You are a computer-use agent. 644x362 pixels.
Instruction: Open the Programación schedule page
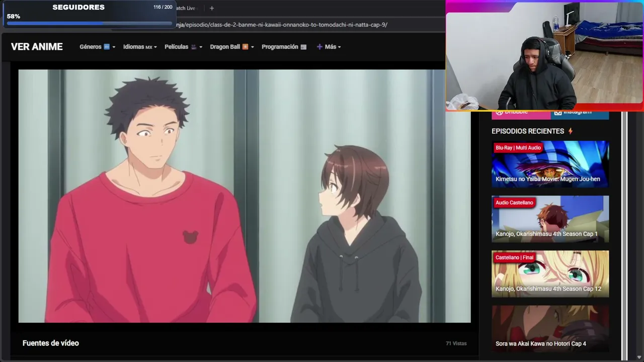(x=284, y=47)
